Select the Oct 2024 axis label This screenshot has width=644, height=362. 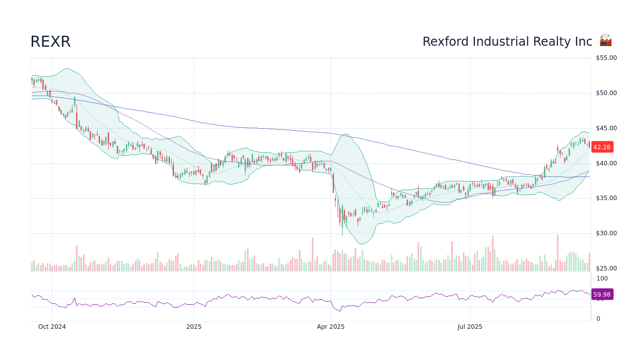[x=52, y=326]
